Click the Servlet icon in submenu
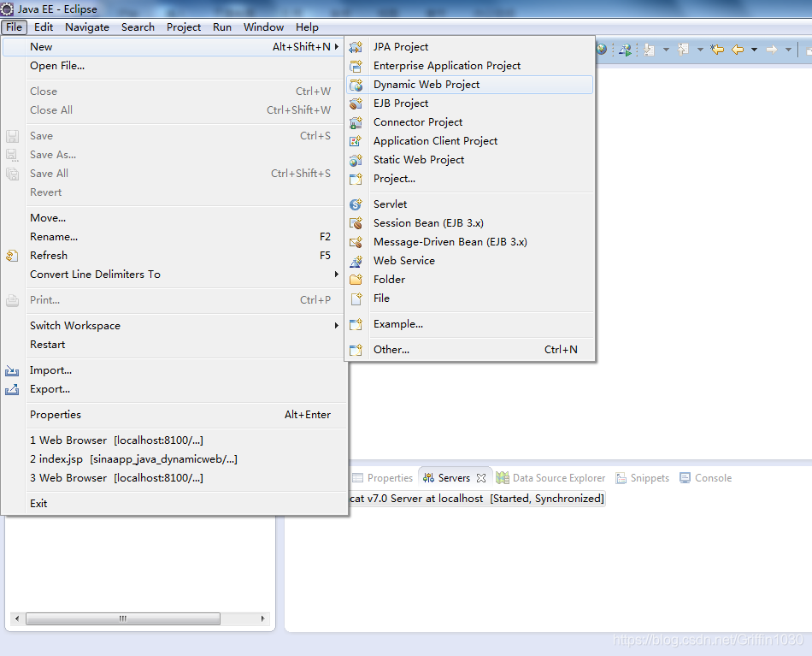 [356, 204]
